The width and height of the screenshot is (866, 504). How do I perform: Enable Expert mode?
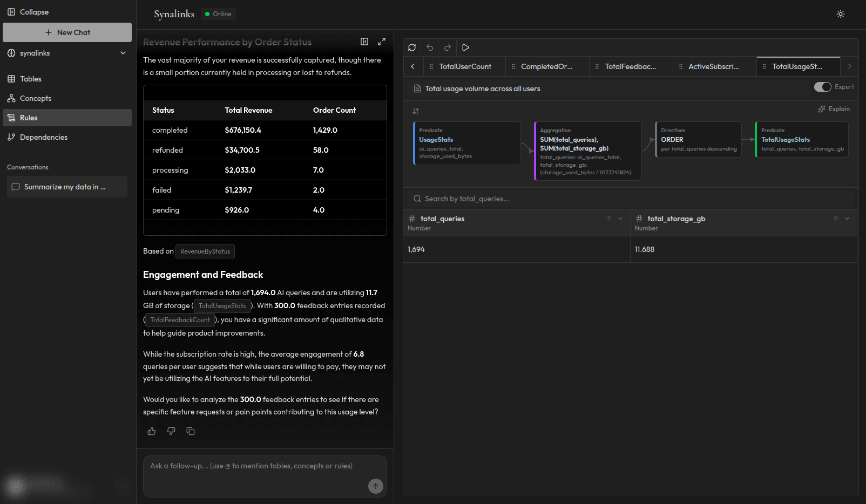tap(822, 86)
